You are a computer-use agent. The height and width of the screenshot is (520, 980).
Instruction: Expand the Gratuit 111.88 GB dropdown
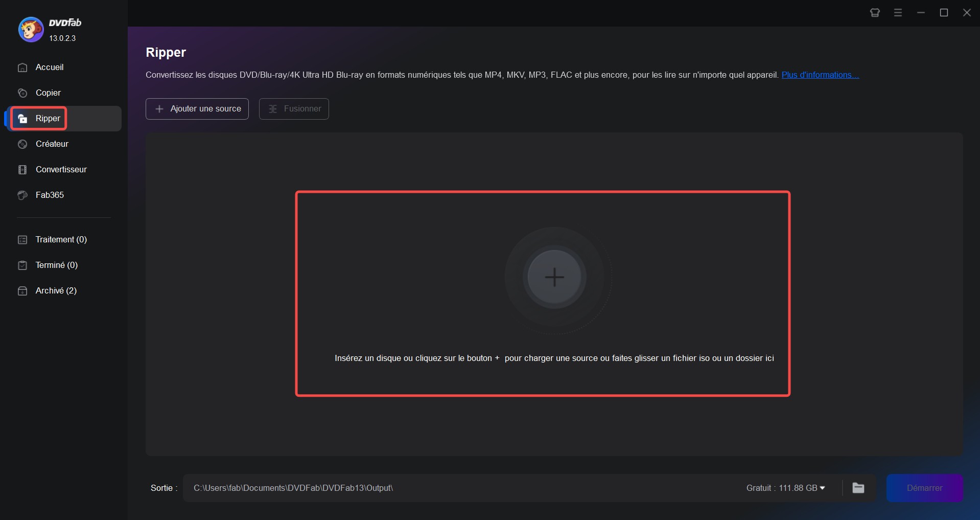pyautogui.click(x=785, y=488)
